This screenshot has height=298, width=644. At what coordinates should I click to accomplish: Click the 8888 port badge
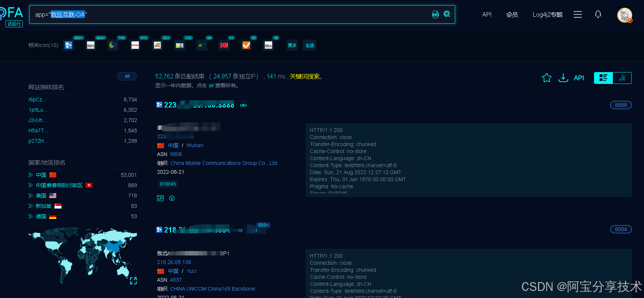[x=621, y=105]
